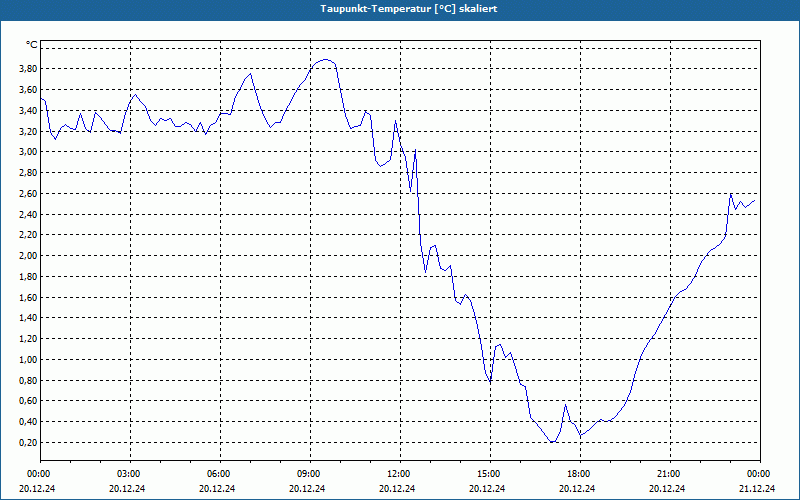Select the 1,40 y-axis value
This screenshot has width=800, height=500.
click(29, 318)
